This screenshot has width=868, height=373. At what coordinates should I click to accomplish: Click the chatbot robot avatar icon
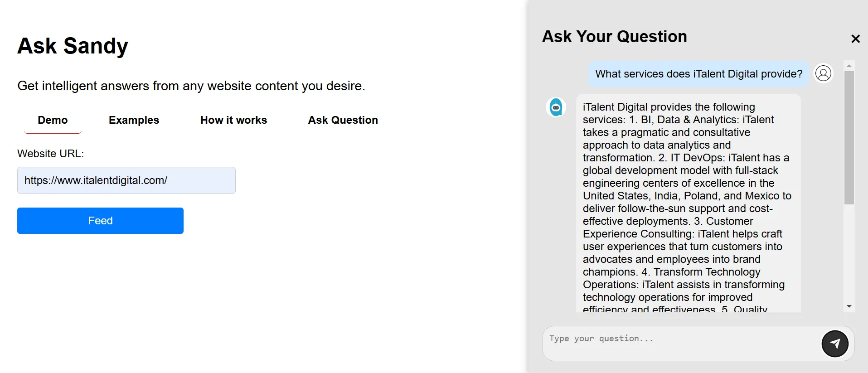[x=556, y=107]
